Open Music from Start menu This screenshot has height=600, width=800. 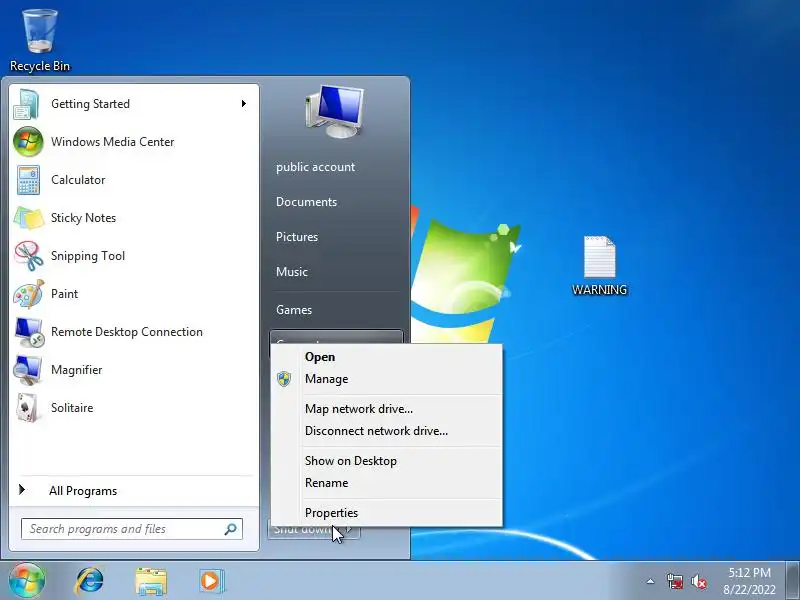(292, 272)
